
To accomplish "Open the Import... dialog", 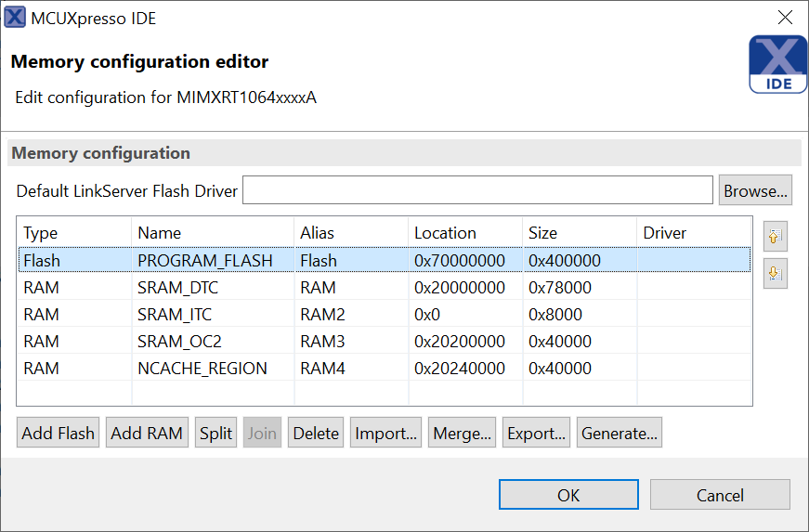I will click(x=385, y=433).
